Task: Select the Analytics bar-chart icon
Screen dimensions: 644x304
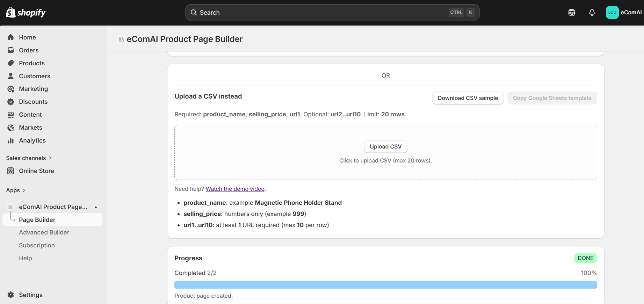Action: 11,140
